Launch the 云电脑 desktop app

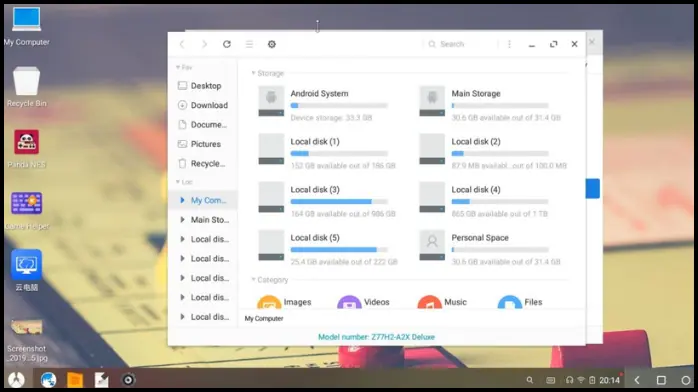click(x=27, y=271)
